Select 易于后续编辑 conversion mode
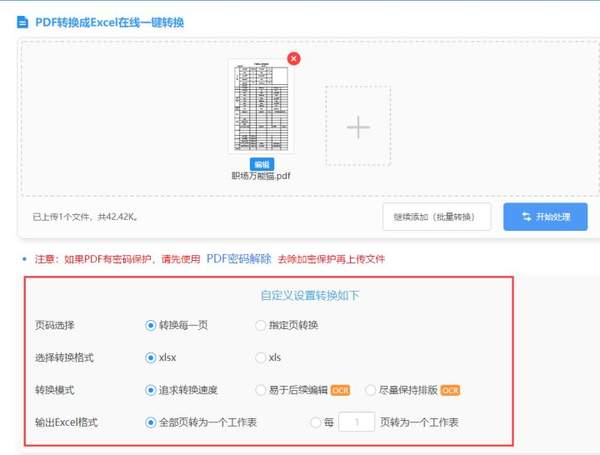 pyautogui.click(x=261, y=390)
